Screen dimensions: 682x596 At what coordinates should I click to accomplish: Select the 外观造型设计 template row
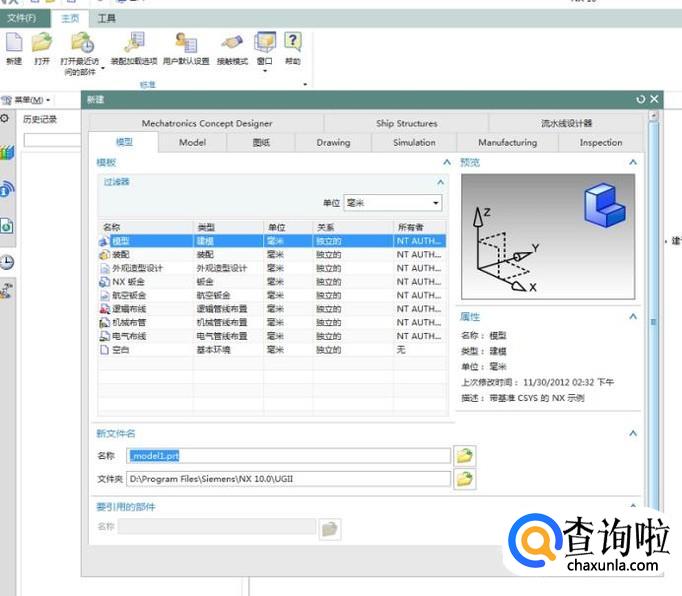coord(272,268)
